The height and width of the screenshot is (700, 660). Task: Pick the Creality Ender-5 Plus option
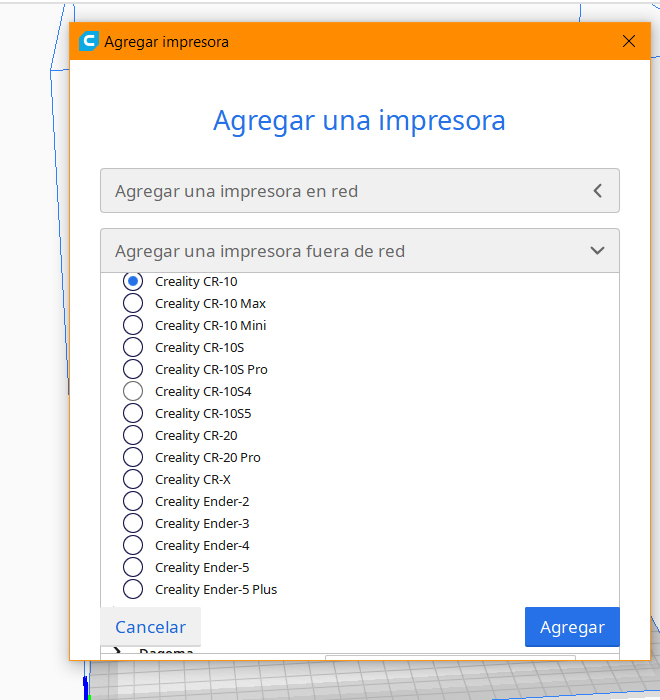point(133,590)
